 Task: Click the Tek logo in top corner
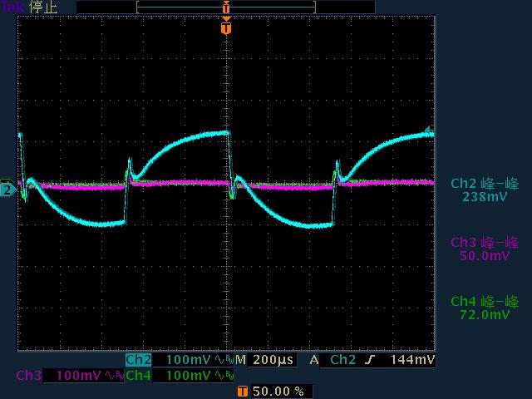click(13, 7)
